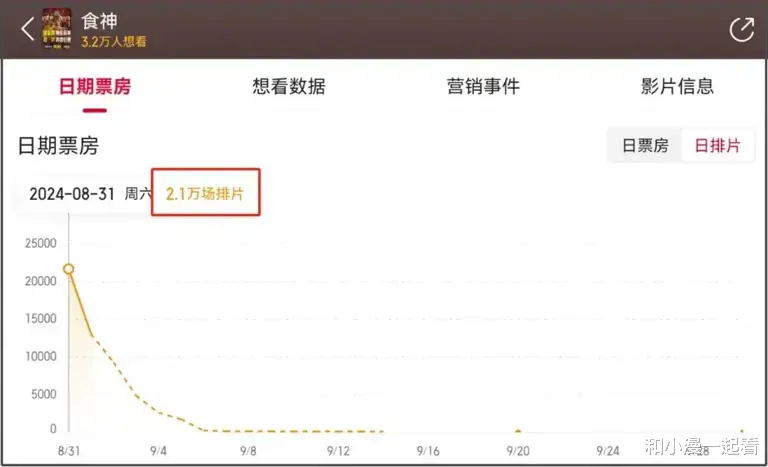
Task: Click the 9/4 date axis label
Action: click(158, 451)
